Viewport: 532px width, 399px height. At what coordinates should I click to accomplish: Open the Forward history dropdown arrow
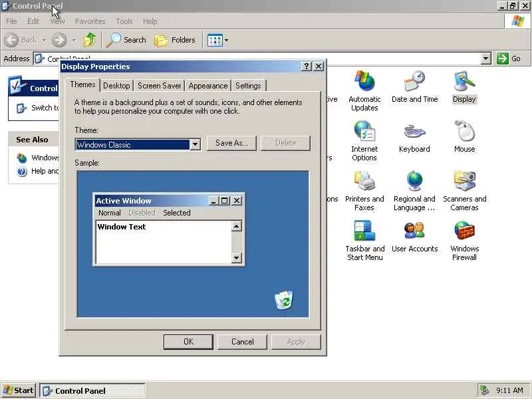click(74, 40)
